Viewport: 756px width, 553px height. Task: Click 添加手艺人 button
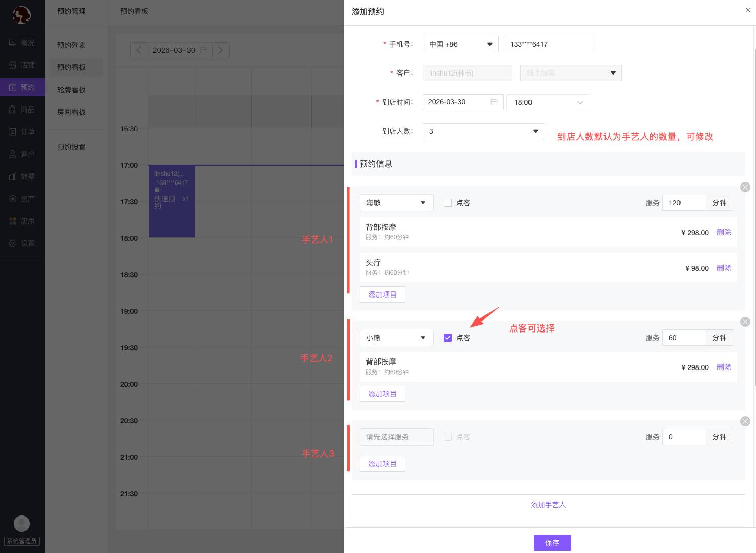point(548,505)
